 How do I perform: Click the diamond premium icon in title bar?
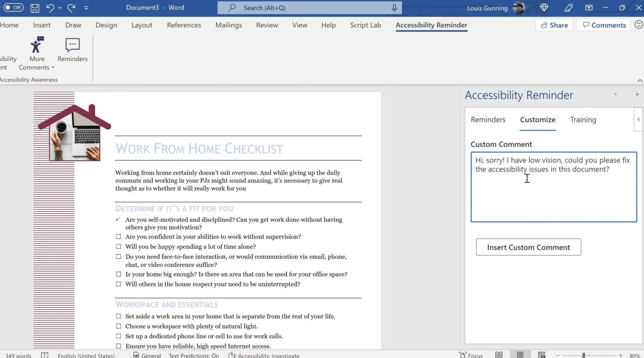(544, 8)
